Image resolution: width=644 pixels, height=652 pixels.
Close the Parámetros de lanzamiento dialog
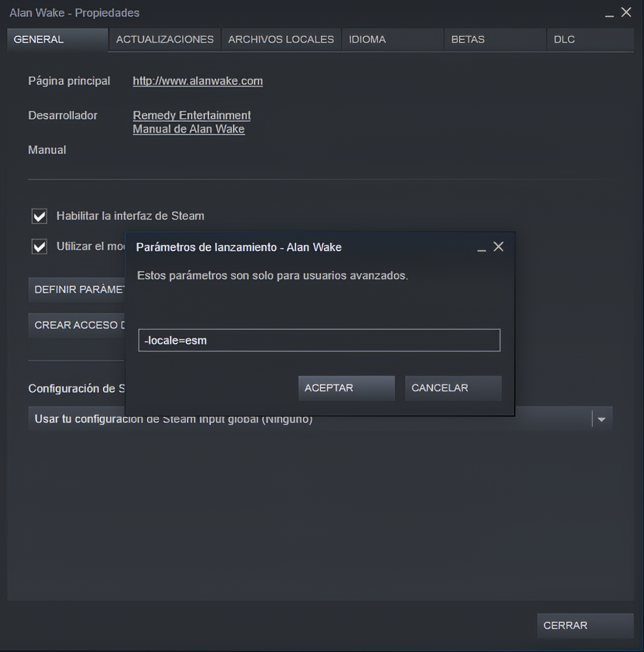click(x=498, y=247)
